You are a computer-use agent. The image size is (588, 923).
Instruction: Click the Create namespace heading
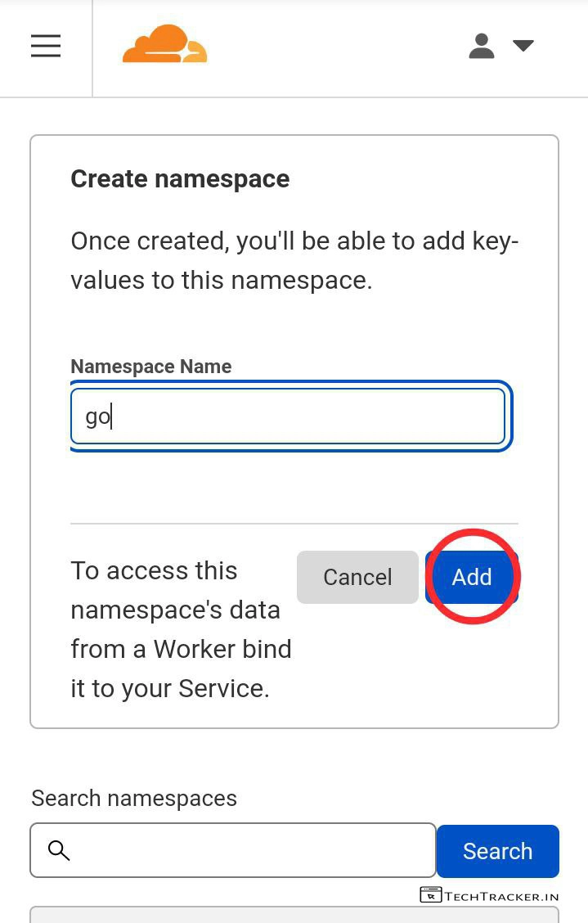180,179
